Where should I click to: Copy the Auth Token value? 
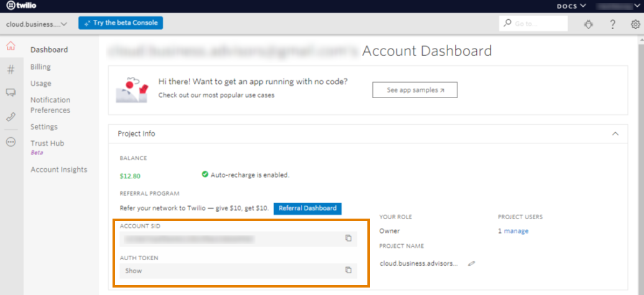[348, 270]
